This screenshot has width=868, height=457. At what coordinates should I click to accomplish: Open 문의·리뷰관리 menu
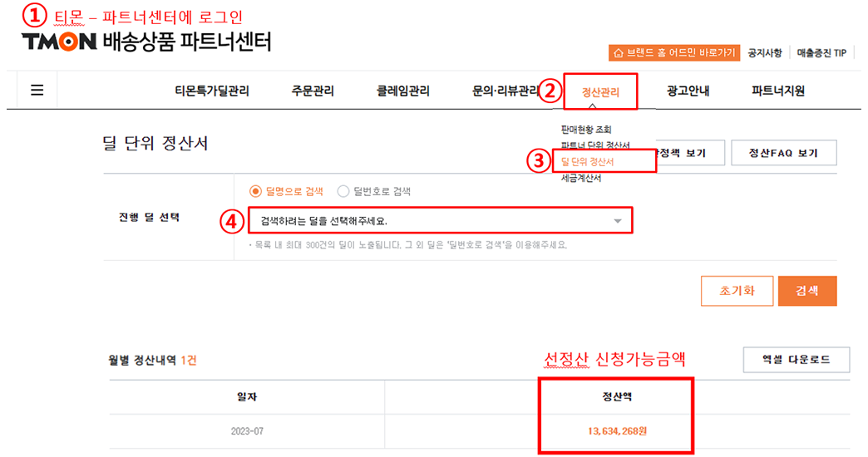click(x=505, y=91)
